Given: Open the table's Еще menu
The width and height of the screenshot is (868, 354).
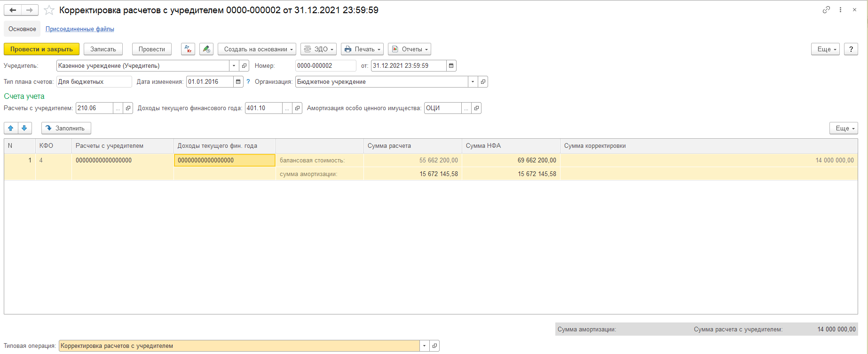Looking at the screenshot, I should [844, 128].
